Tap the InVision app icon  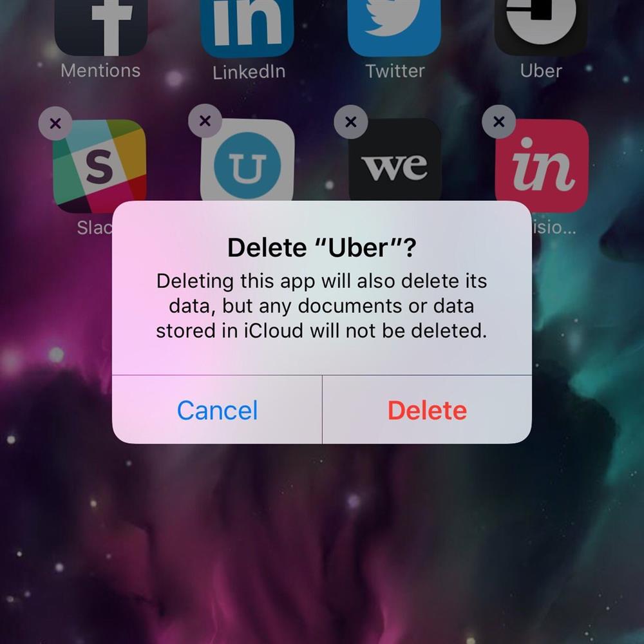[542, 166]
